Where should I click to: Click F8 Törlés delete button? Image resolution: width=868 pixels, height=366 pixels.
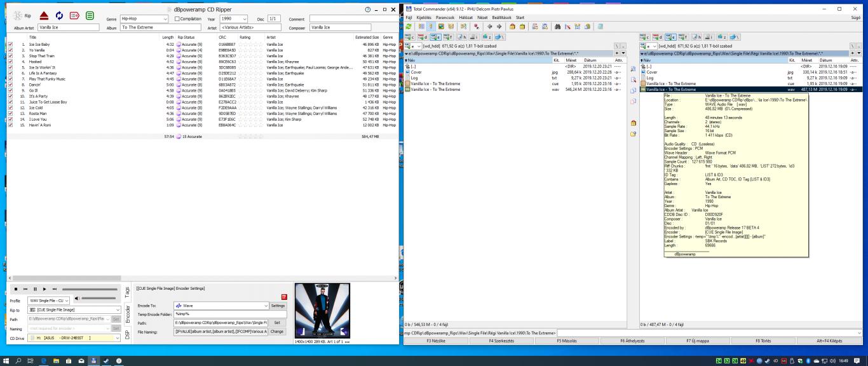click(763, 341)
